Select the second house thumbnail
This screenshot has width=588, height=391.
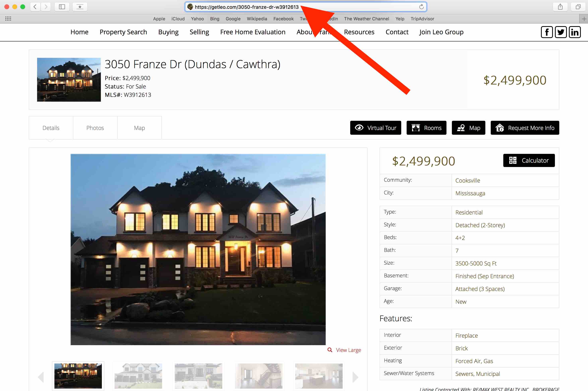138,376
